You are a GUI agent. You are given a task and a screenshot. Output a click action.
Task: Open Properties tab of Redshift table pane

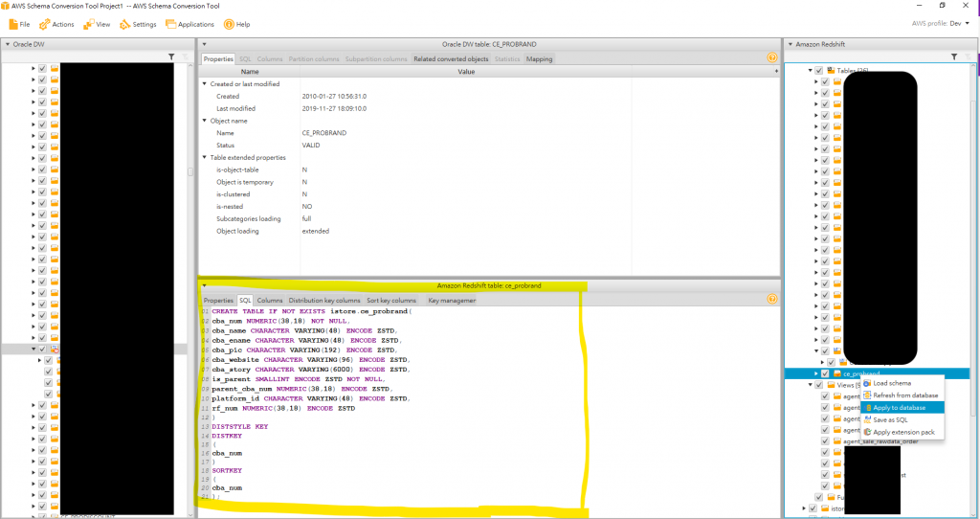[x=218, y=300]
